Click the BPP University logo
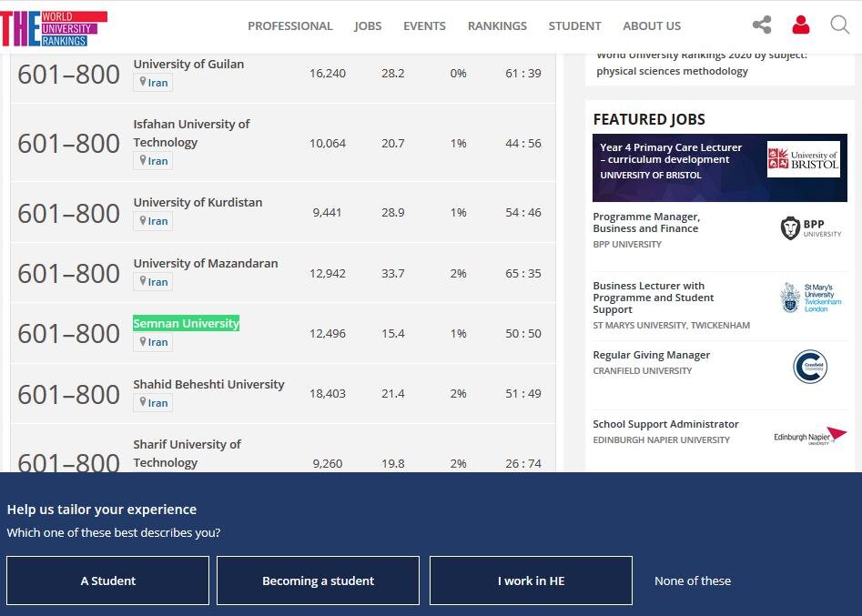 (x=810, y=228)
